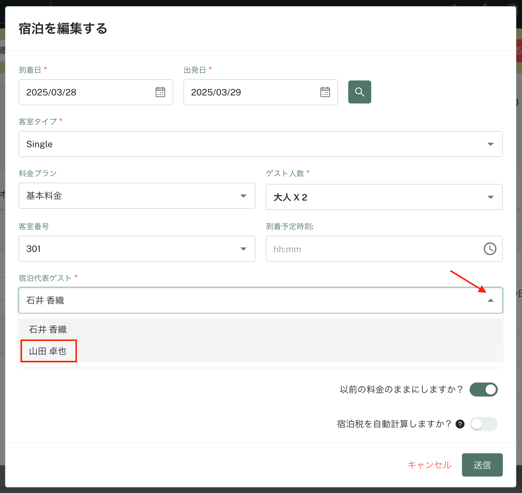The height and width of the screenshot is (493, 522).
Task: Enable automatic accommodation tax calculation
Action: point(483,424)
